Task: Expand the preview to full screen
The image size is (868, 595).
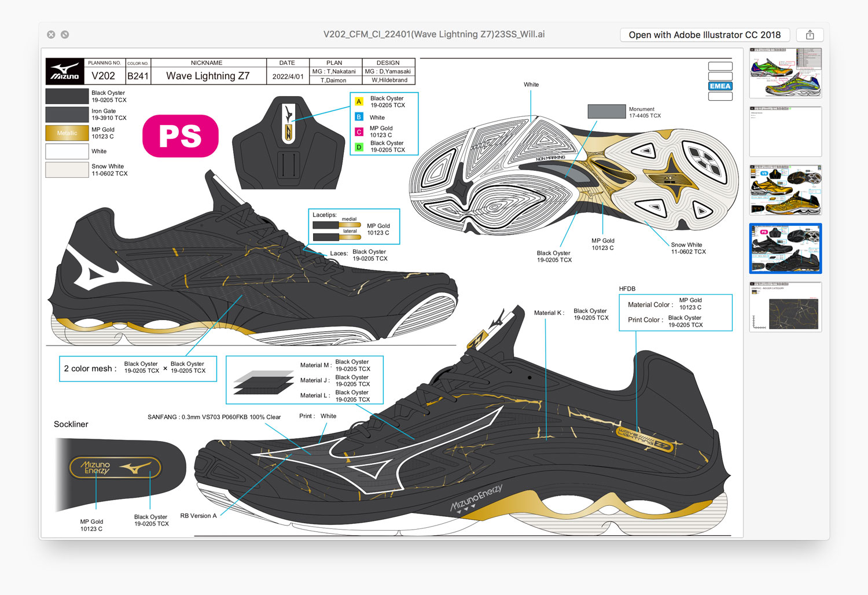Action: click(65, 35)
